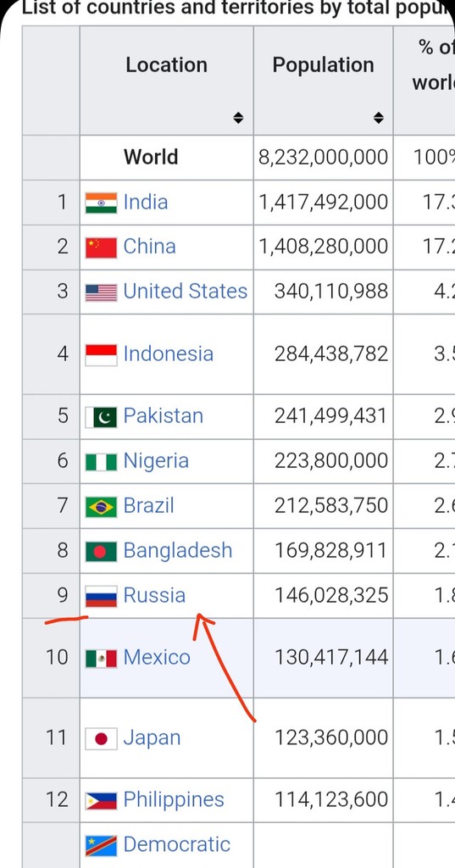Screen dimensions: 455x868
Task: Click the Nigeria flag icon
Action: point(101,462)
